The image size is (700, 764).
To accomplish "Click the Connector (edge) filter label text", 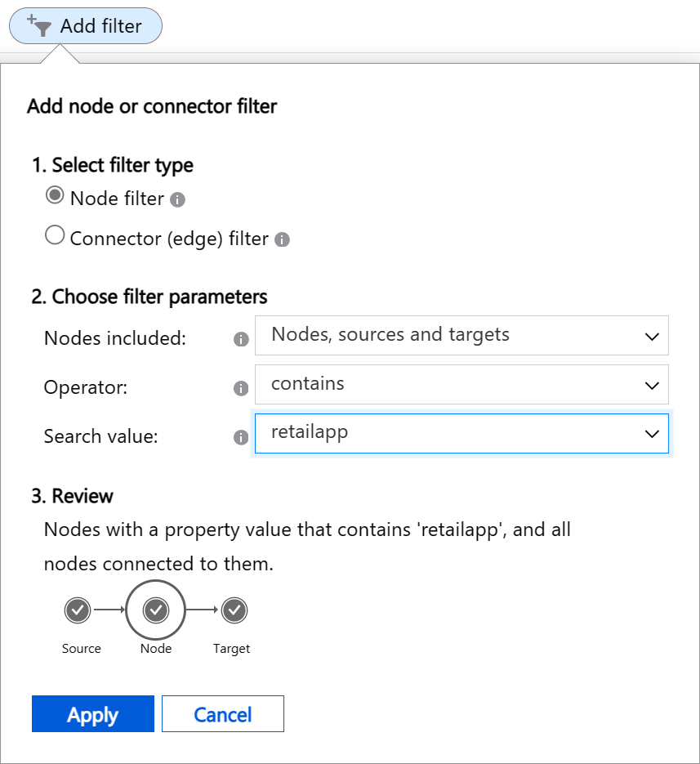I will click(x=169, y=239).
